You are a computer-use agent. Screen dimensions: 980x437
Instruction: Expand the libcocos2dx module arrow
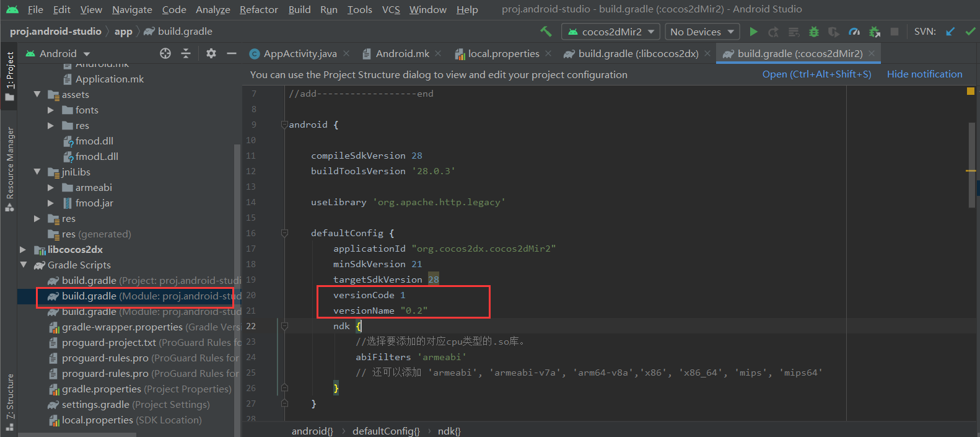[x=23, y=249]
